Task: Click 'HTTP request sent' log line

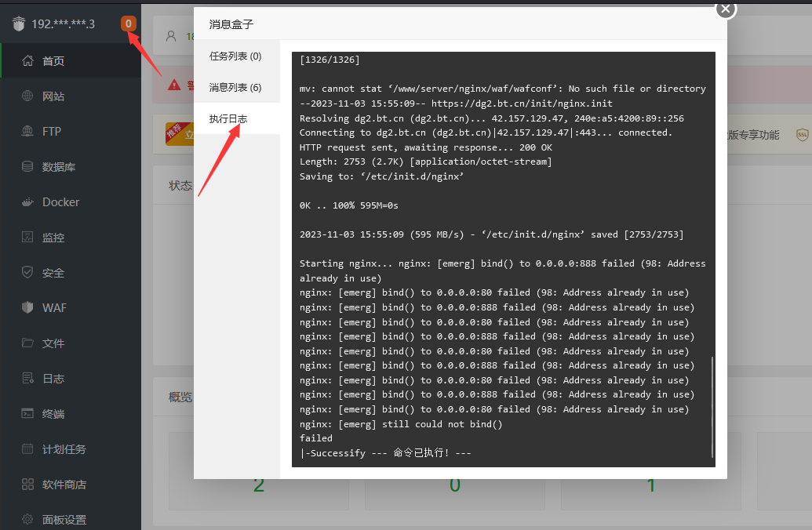Action: tap(426, 147)
